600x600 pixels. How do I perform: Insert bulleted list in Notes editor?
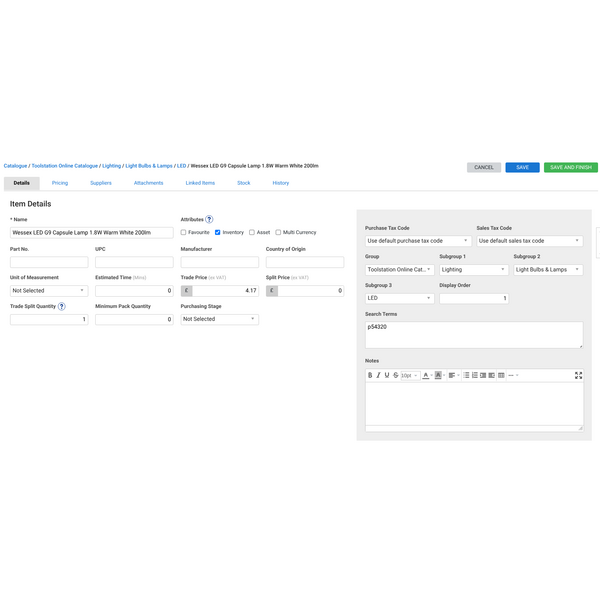465,375
